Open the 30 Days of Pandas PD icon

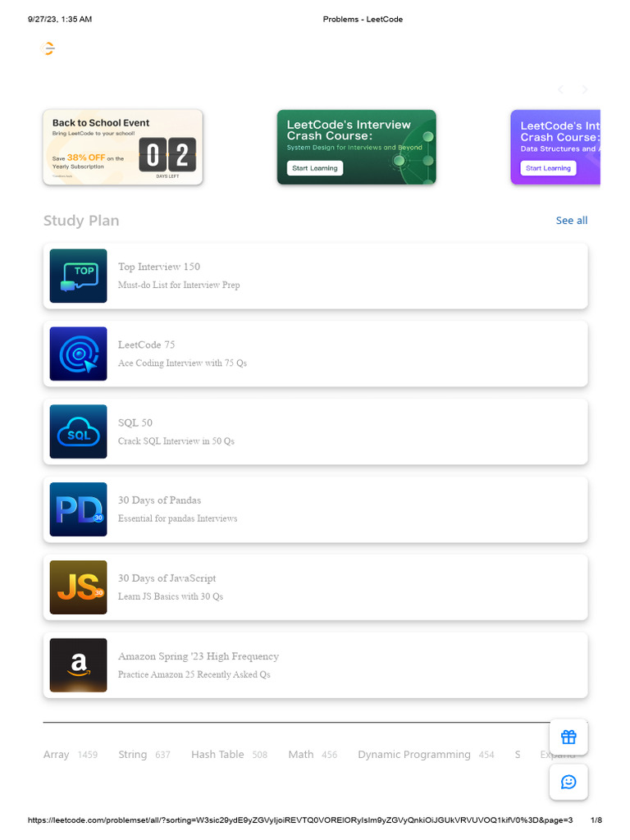click(78, 509)
